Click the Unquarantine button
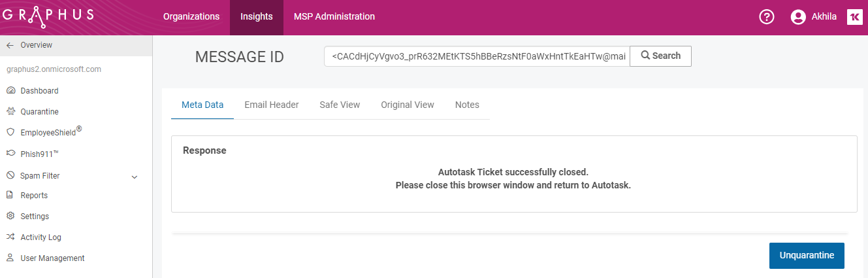This screenshot has height=278, width=868. (x=807, y=255)
